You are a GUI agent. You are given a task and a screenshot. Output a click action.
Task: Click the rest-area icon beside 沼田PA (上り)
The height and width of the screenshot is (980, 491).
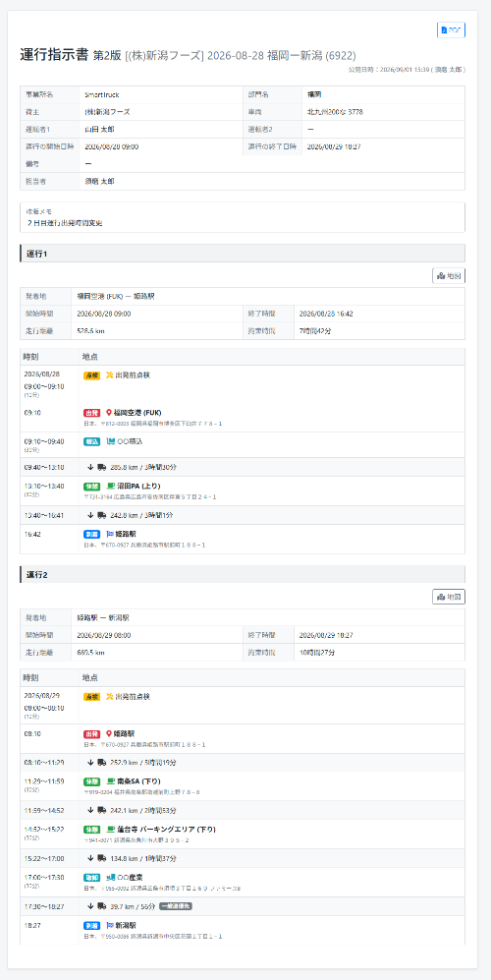tap(111, 486)
